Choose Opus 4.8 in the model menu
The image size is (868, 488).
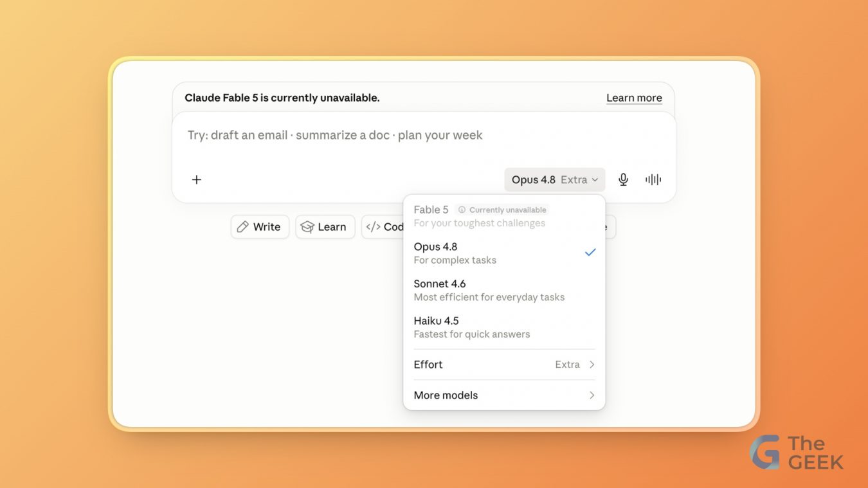[x=504, y=253]
